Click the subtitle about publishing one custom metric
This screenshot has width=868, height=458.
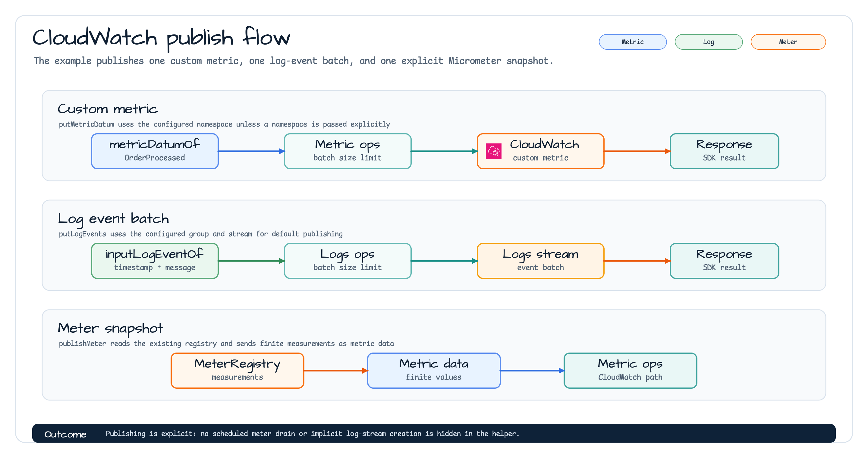click(293, 61)
